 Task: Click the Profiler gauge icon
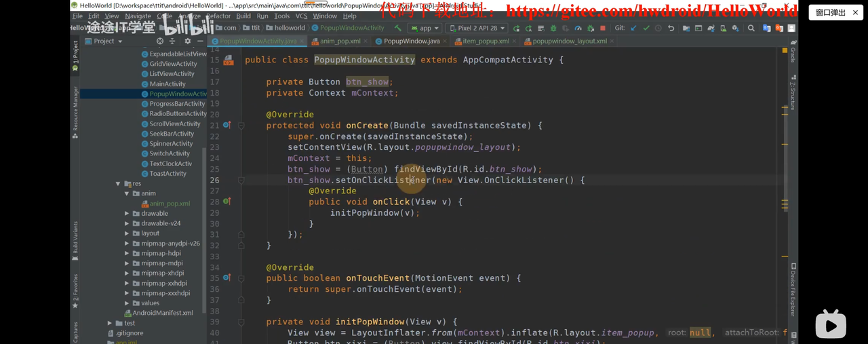[578, 28]
